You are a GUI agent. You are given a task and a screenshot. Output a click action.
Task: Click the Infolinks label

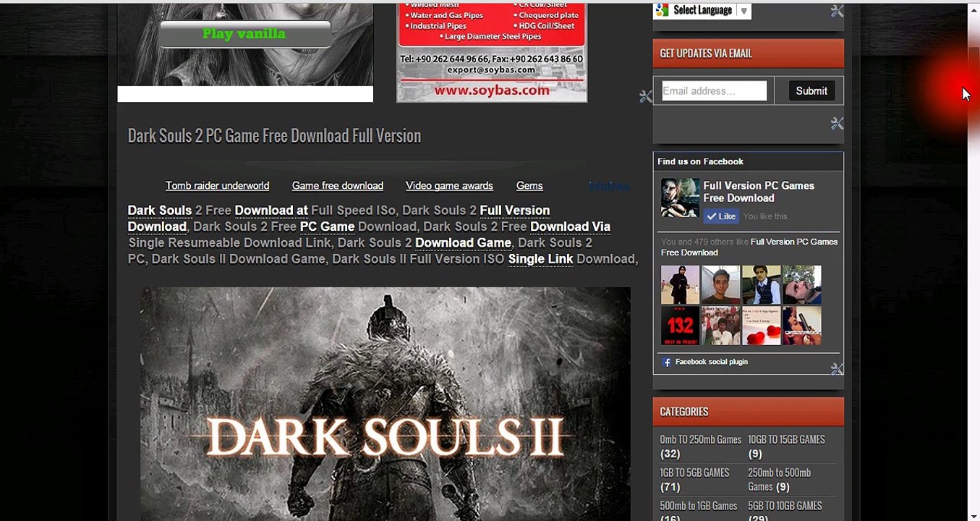click(x=608, y=186)
